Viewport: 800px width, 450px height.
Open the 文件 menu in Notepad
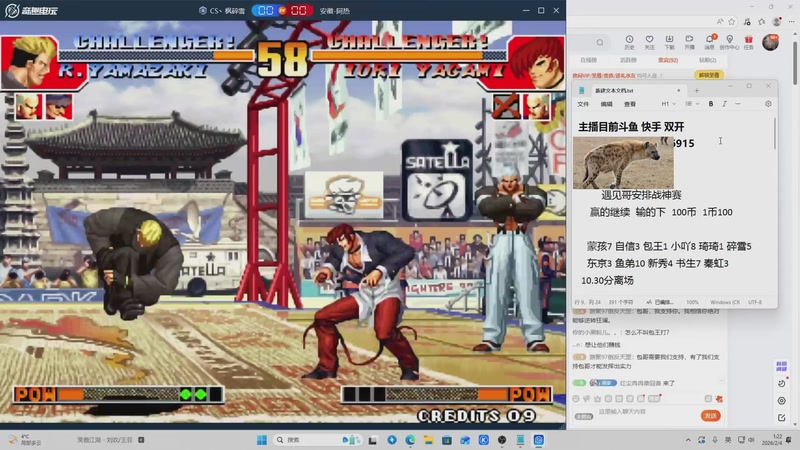pyautogui.click(x=583, y=104)
